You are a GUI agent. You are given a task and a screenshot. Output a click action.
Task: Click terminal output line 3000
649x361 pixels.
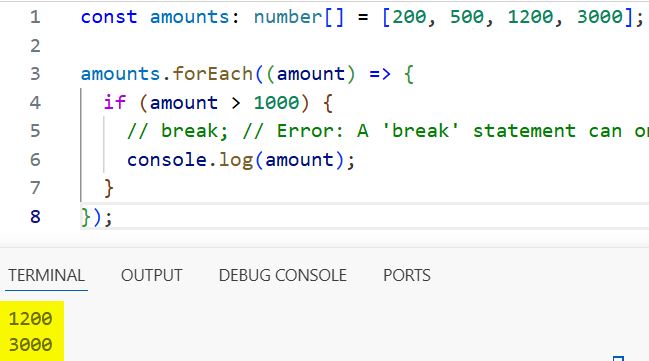[x=31, y=344]
